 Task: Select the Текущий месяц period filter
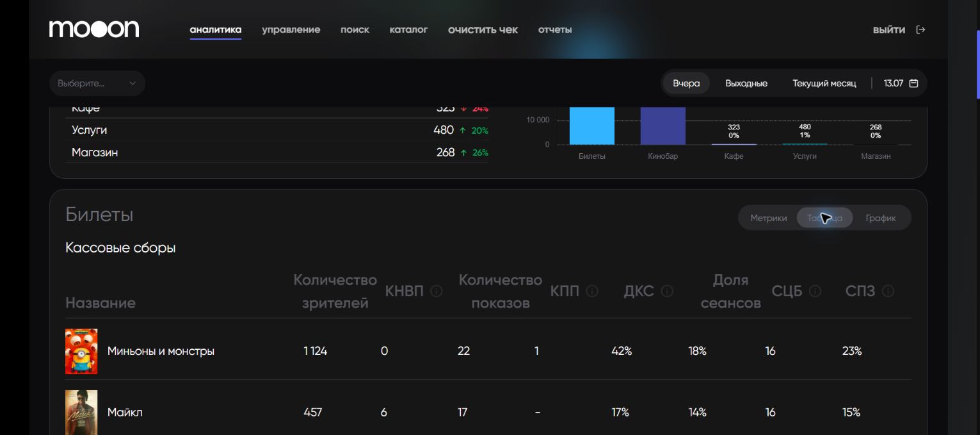[824, 83]
